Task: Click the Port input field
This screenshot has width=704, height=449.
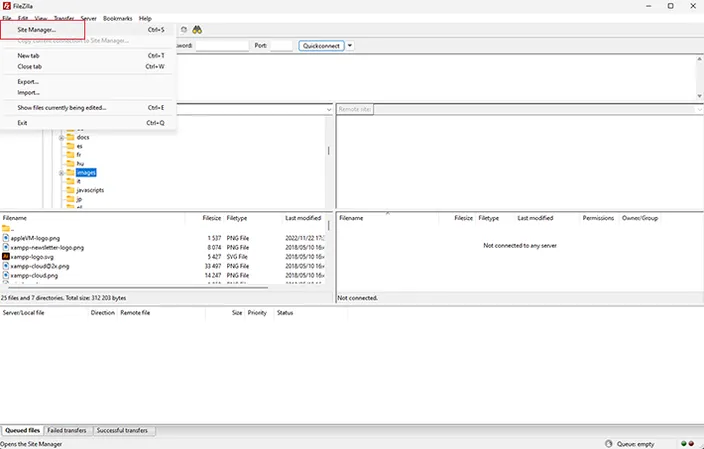Action: [x=282, y=46]
